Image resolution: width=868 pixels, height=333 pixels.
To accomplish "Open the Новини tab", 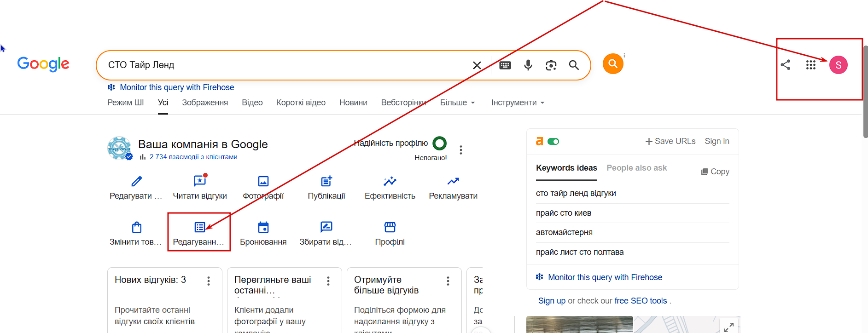I will click(x=353, y=103).
